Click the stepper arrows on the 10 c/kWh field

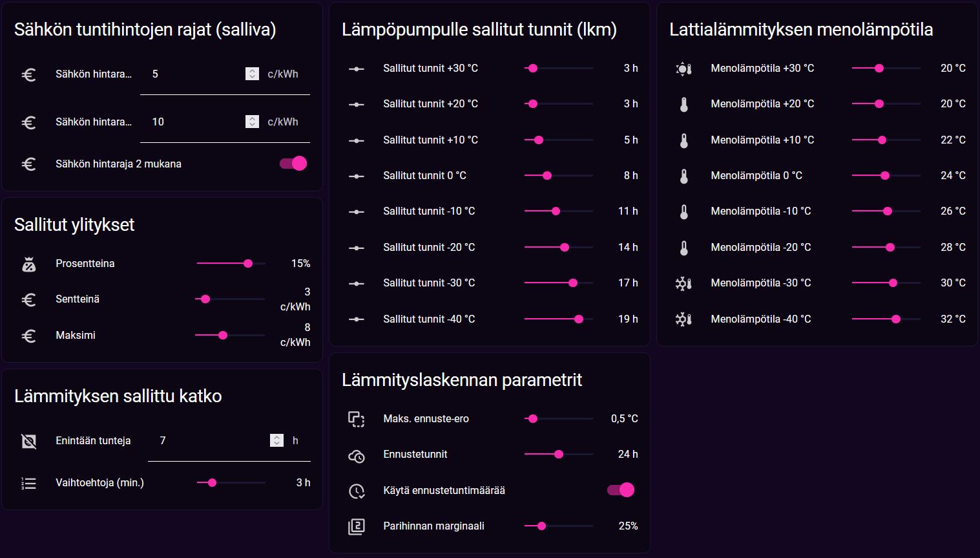(x=251, y=121)
